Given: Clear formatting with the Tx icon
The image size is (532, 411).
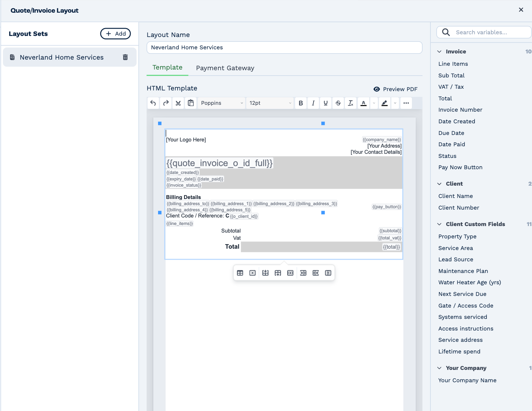Looking at the screenshot, I should 351,103.
